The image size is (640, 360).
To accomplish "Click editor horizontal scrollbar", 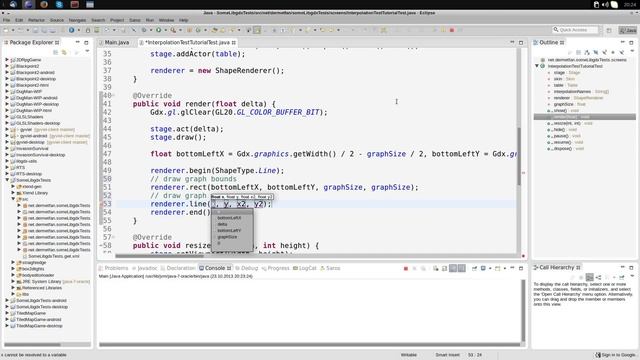I will pos(159,256).
